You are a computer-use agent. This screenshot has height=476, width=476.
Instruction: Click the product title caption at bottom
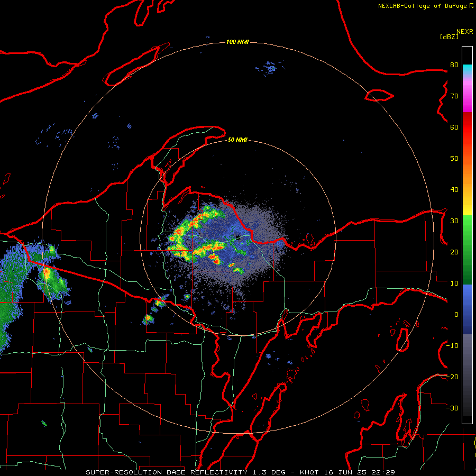241,472
